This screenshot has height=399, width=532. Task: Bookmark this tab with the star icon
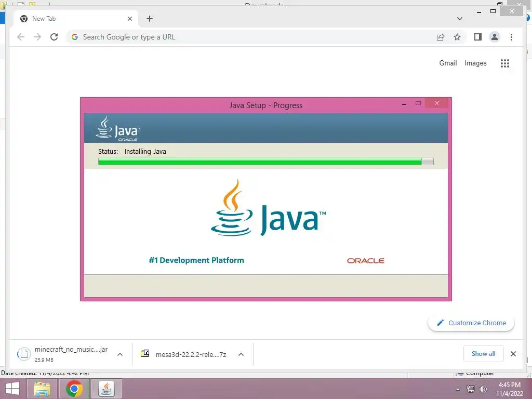tap(457, 37)
